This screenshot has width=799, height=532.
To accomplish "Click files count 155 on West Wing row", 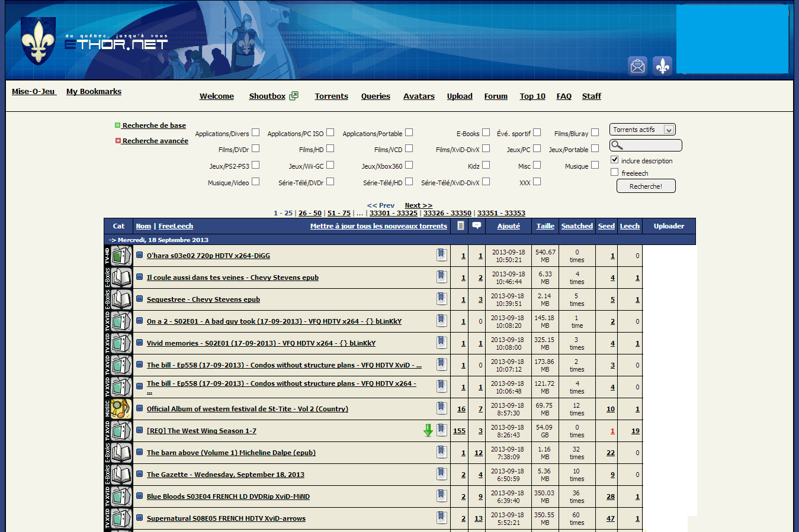I will [459, 431].
